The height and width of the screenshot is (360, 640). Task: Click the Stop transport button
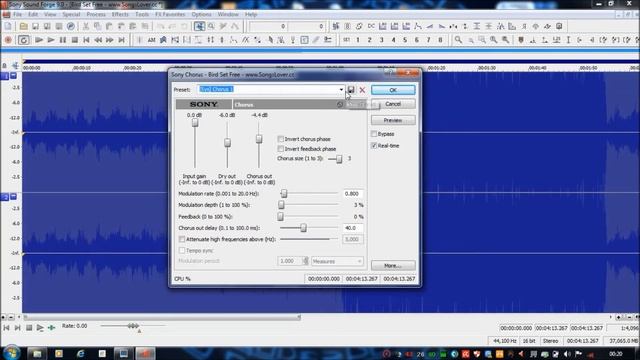coord(75,40)
